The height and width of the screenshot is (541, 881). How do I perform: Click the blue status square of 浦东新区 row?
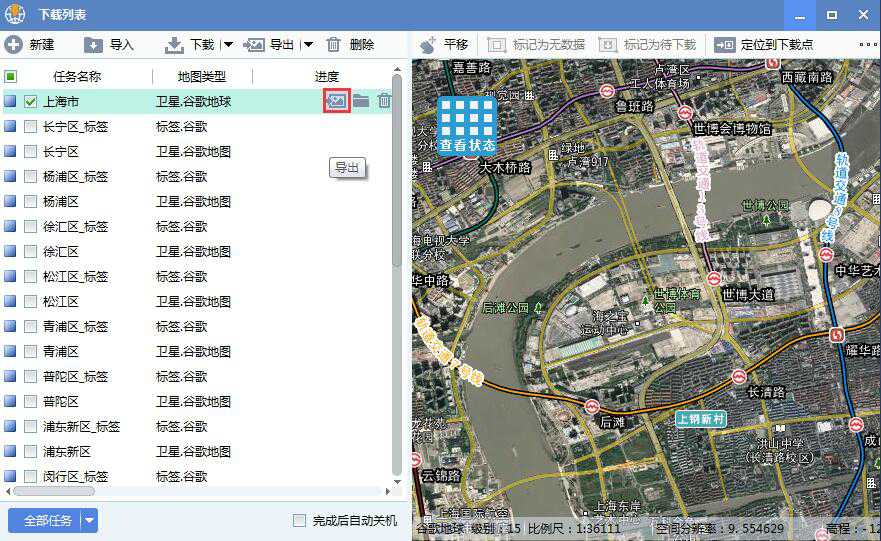[10, 451]
